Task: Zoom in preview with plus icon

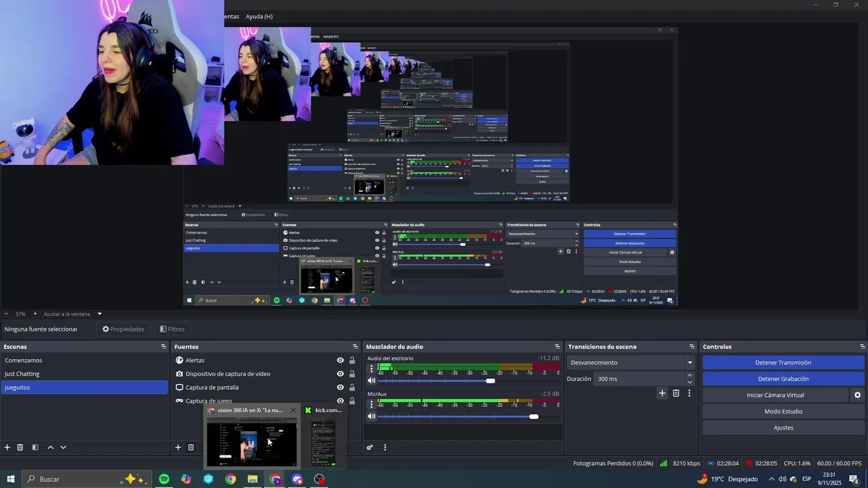Action: [x=35, y=314]
